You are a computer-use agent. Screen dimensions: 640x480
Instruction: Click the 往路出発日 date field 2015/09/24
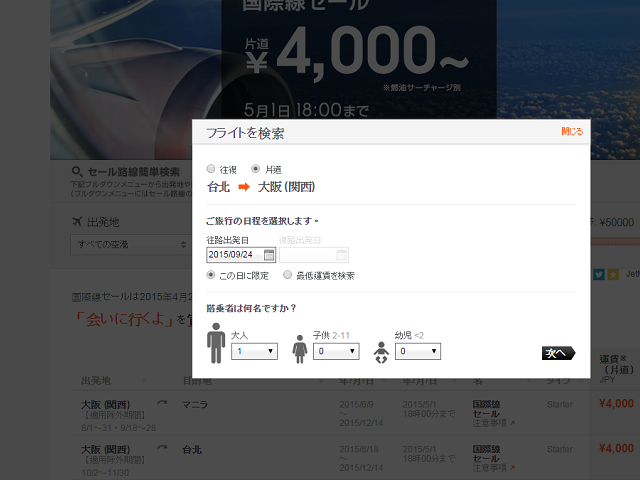(x=241, y=255)
